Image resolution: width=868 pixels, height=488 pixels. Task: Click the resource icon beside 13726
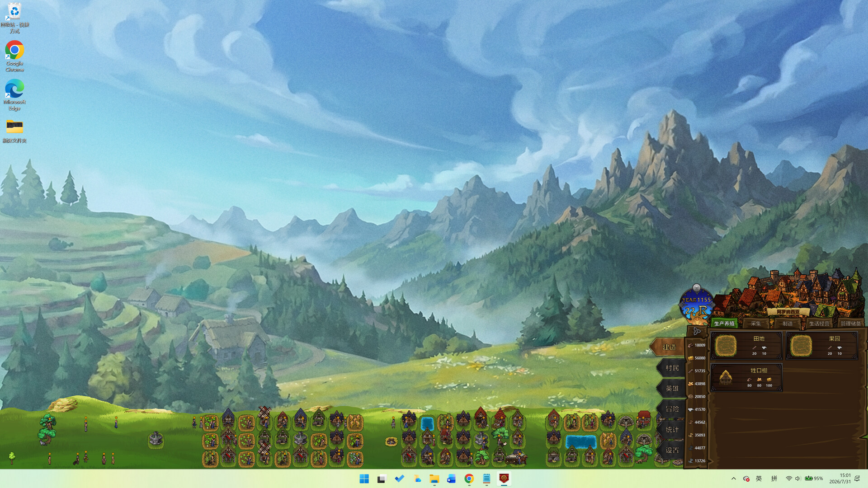(x=690, y=461)
